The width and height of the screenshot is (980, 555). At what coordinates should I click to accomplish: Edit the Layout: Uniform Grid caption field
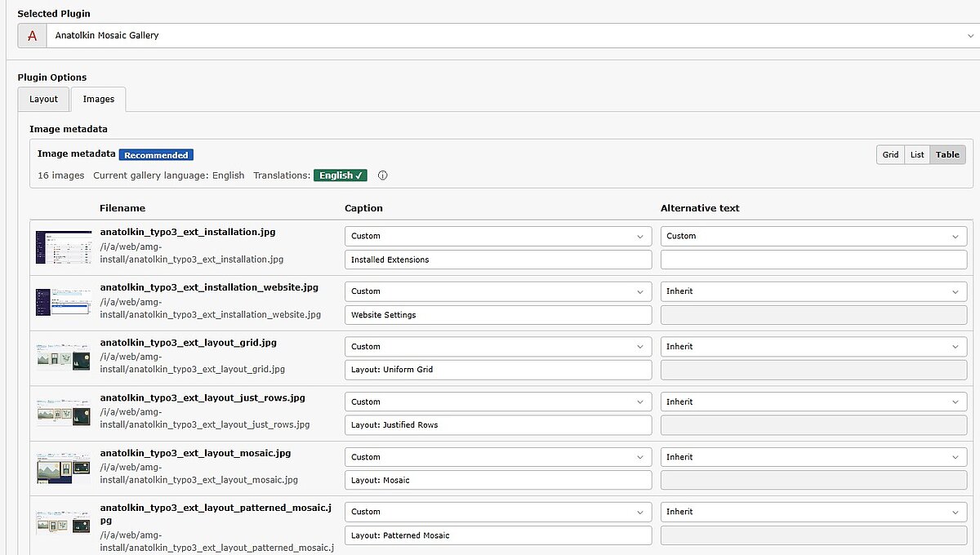pos(498,370)
